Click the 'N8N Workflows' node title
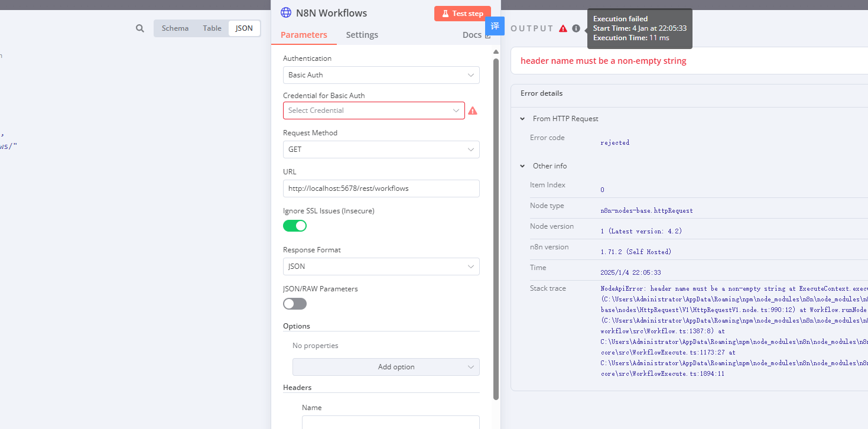This screenshot has width=868, height=429. [x=331, y=13]
